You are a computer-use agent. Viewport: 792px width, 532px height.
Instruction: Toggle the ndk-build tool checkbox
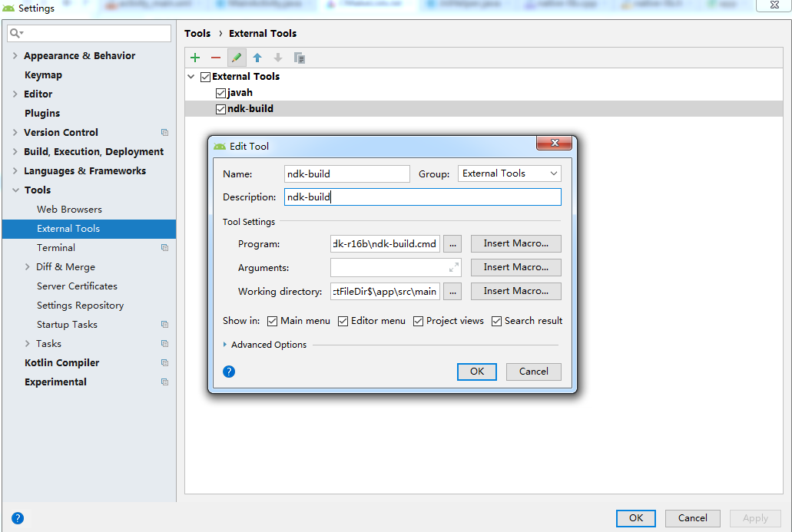point(220,109)
